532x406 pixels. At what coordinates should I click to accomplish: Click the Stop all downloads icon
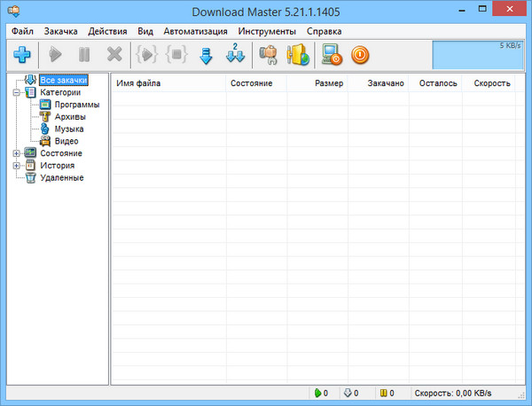176,55
